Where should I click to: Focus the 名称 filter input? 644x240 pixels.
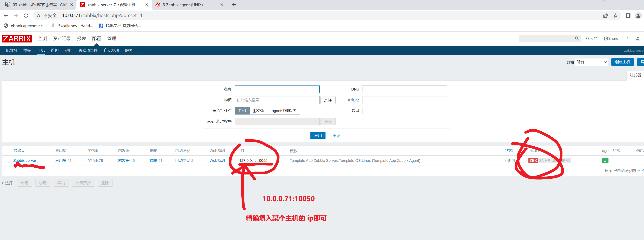coord(277,89)
